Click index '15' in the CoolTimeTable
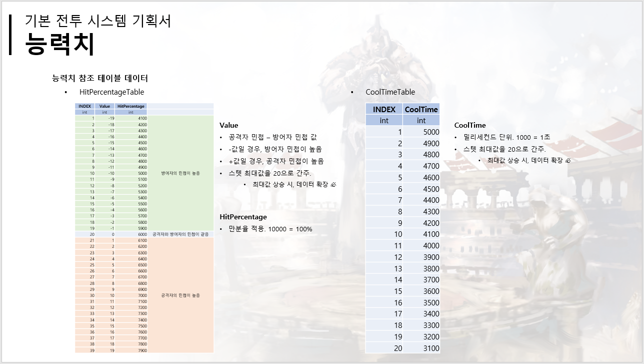This screenshot has width=644, height=364. [x=384, y=291]
